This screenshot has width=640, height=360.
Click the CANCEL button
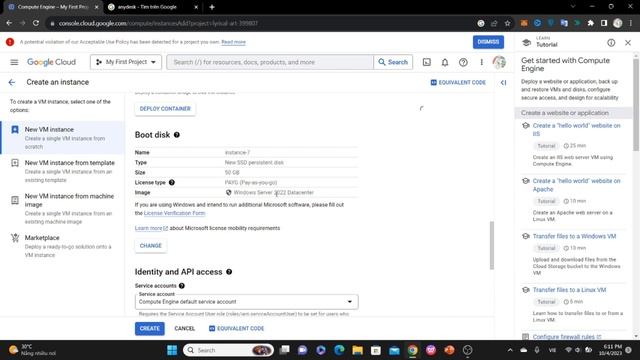pyautogui.click(x=184, y=329)
